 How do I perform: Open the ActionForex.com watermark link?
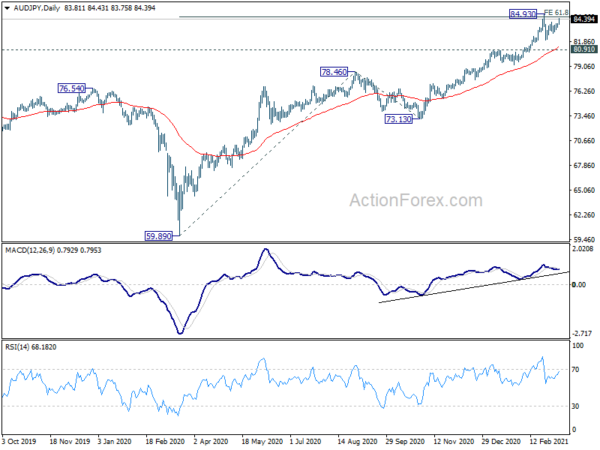tap(414, 201)
